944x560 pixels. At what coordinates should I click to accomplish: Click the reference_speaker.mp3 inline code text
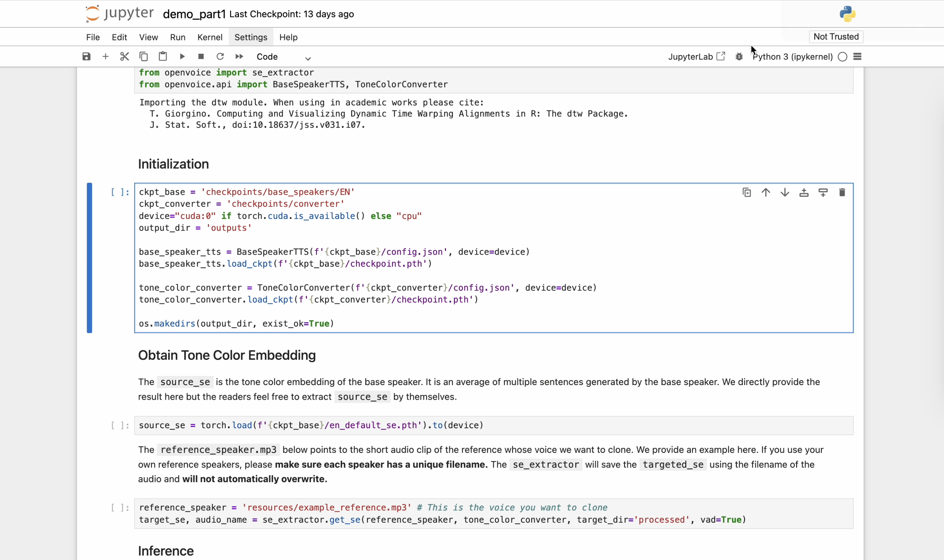click(218, 450)
